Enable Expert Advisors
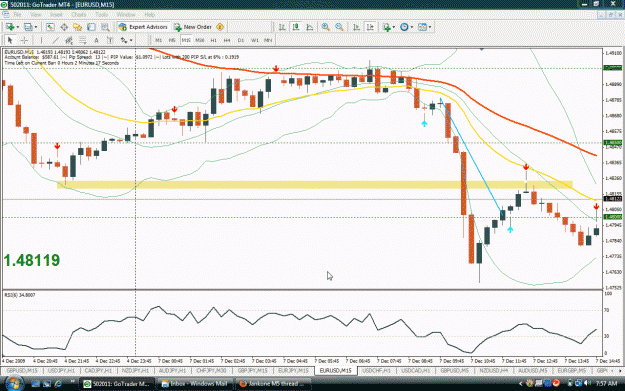This screenshot has height=391, width=625. tap(143, 27)
